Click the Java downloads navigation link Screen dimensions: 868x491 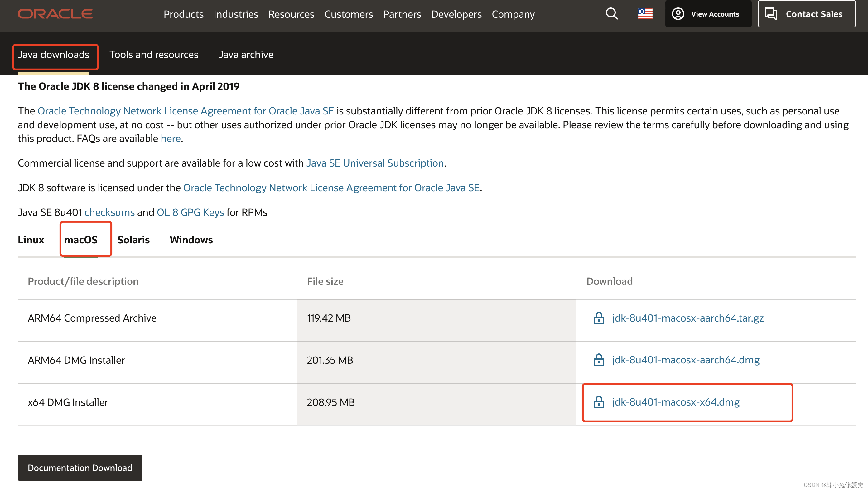click(53, 54)
